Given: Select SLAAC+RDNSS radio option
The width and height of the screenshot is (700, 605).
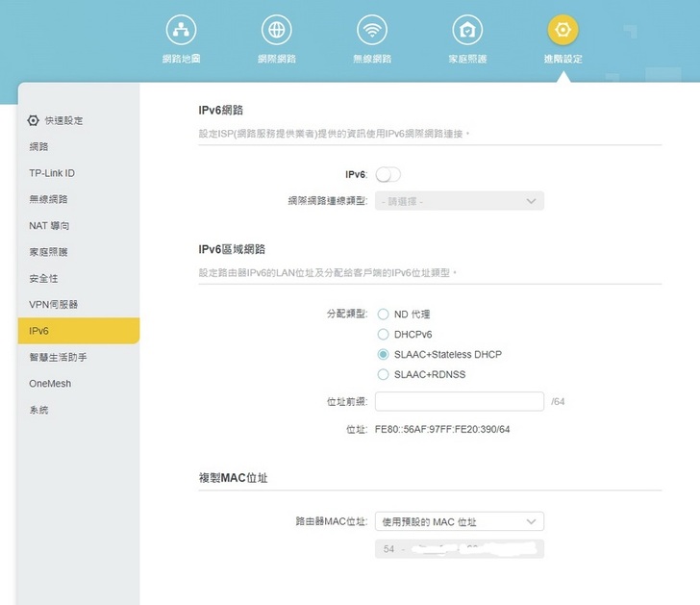Looking at the screenshot, I should [384, 374].
